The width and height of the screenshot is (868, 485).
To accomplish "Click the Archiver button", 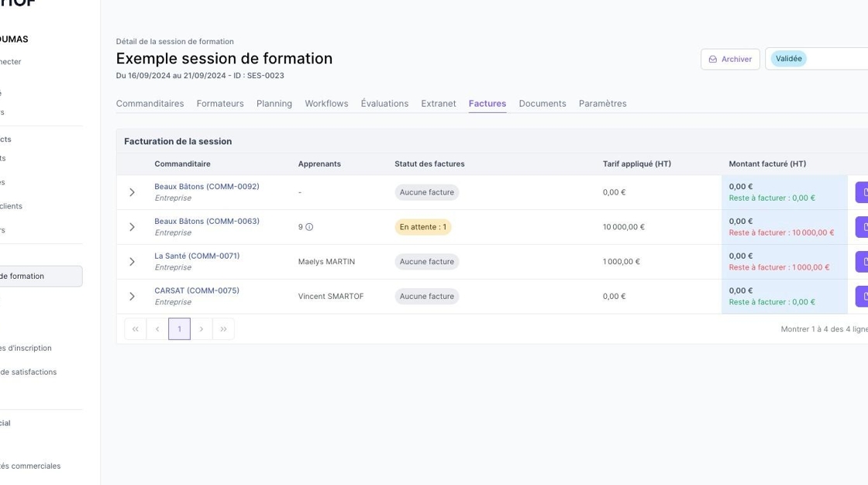I will [729, 59].
